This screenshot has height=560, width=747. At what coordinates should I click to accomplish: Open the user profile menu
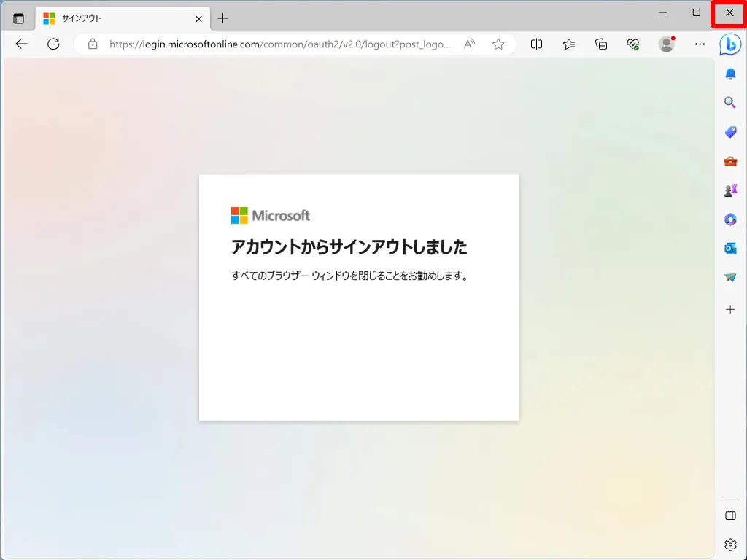(667, 44)
